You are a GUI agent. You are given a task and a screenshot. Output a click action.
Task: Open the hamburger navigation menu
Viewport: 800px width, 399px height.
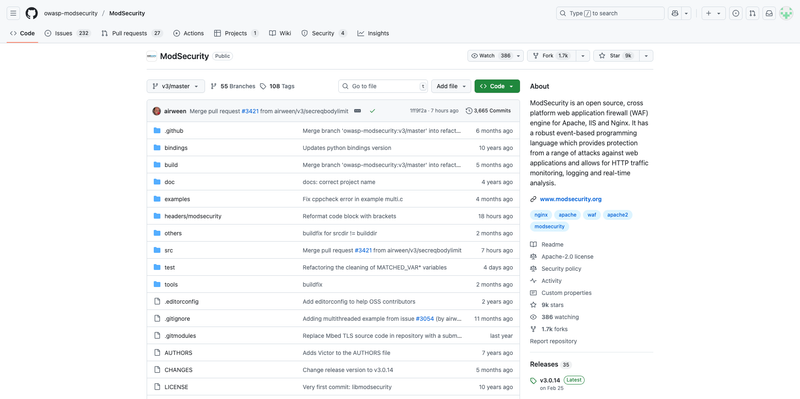(x=13, y=13)
